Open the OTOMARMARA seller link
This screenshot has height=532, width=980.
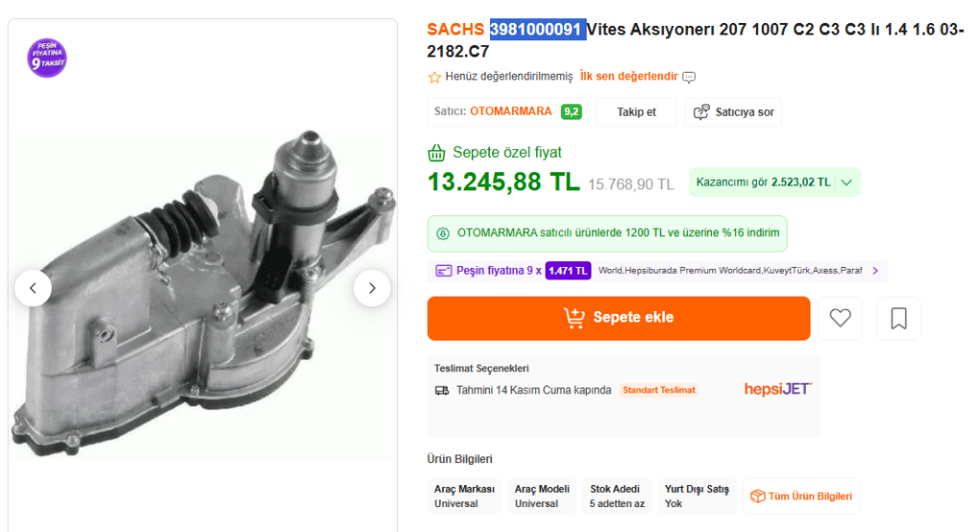pyautogui.click(x=510, y=112)
